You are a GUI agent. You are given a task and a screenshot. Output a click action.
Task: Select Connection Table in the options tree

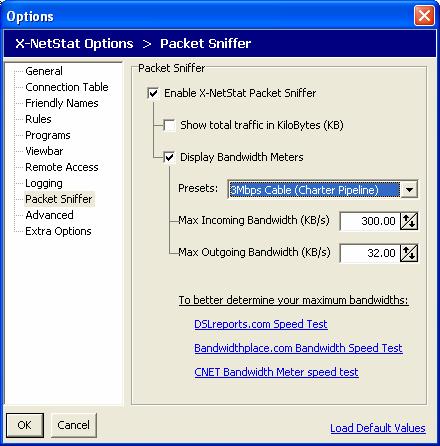coord(67,87)
